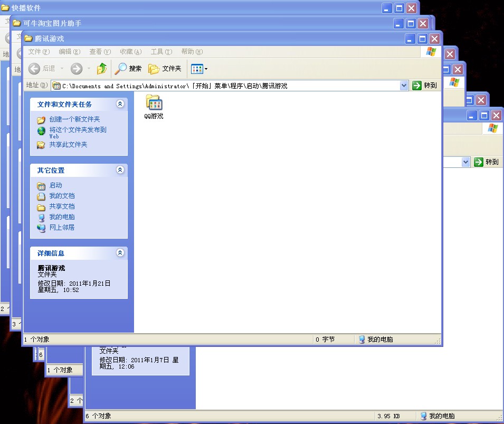Minimize the 腾讯游戏 window
Viewport: 504px width, 424px height.
point(410,39)
